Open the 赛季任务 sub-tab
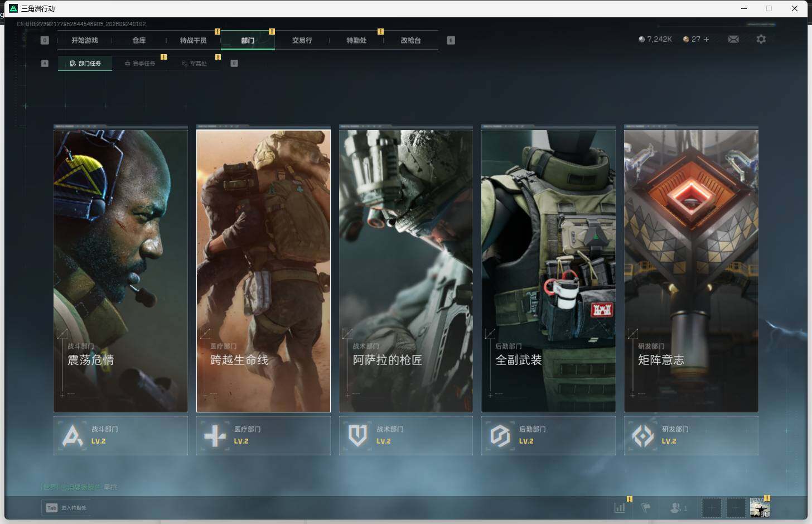The image size is (812, 524). coord(139,64)
